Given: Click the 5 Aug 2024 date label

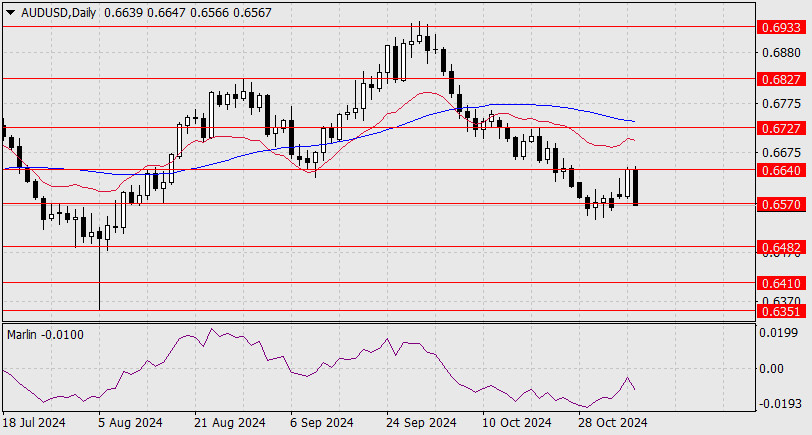Looking at the screenshot, I should (x=130, y=423).
